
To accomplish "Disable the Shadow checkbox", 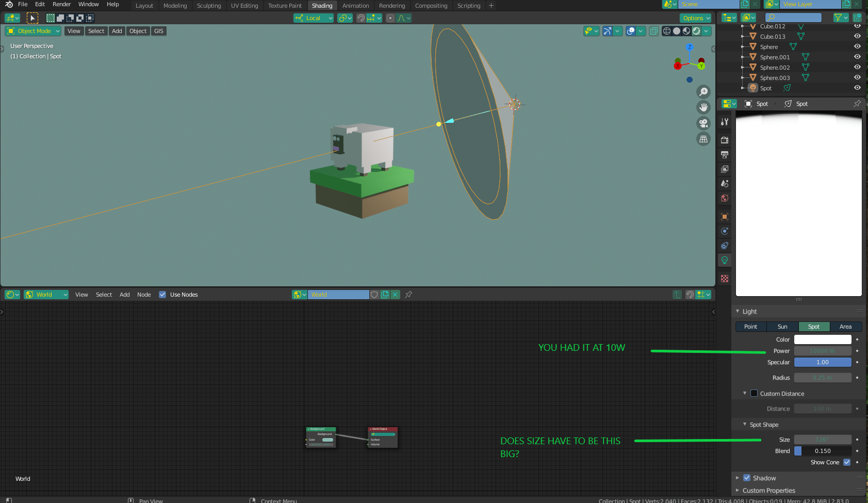I will click(x=747, y=478).
